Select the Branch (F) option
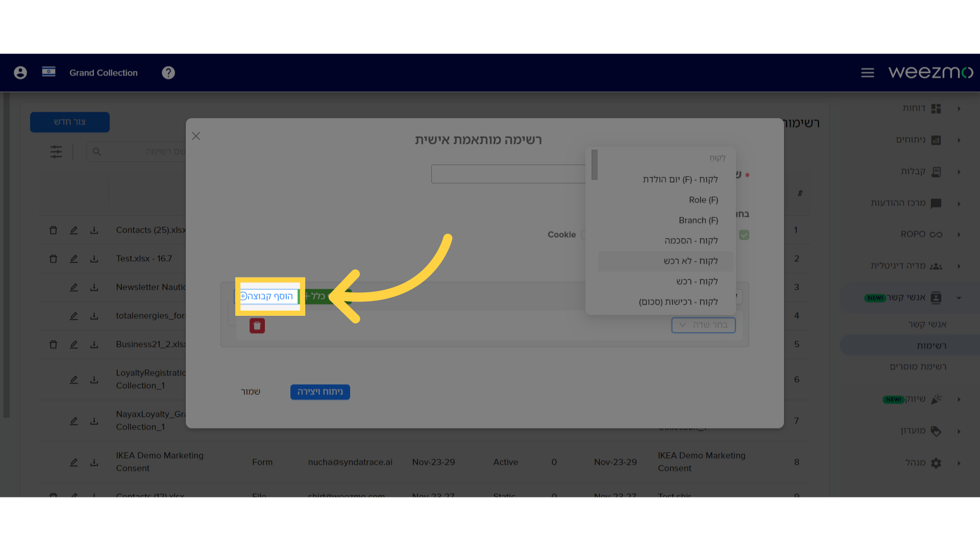The height and width of the screenshot is (551, 980). (666, 220)
